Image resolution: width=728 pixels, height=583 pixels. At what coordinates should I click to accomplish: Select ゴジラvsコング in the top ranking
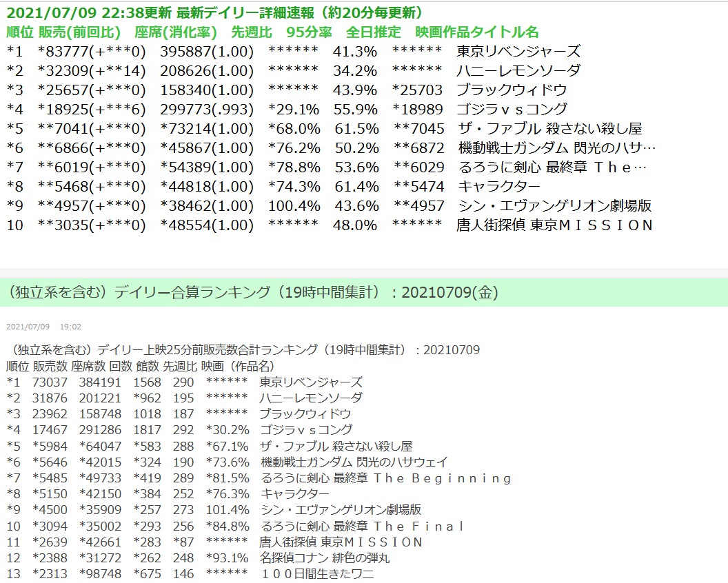click(512, 109)
